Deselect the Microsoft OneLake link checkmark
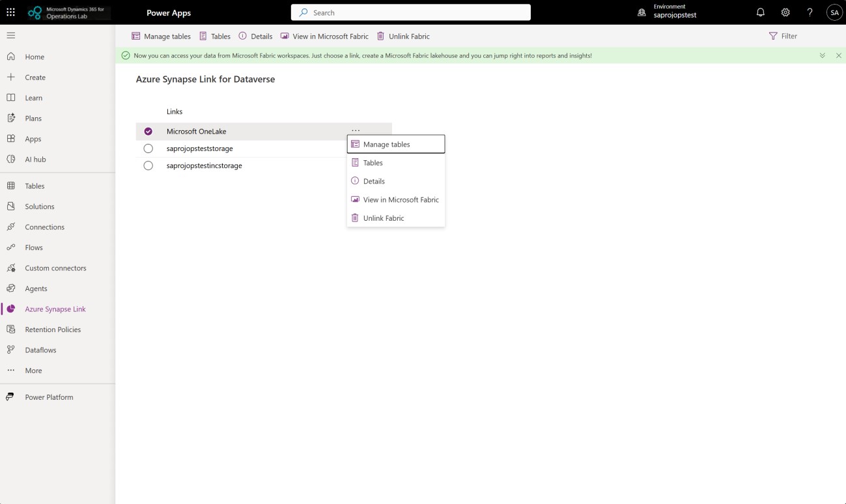Screen dimensions: 846x504 click(x=148, y=132)
